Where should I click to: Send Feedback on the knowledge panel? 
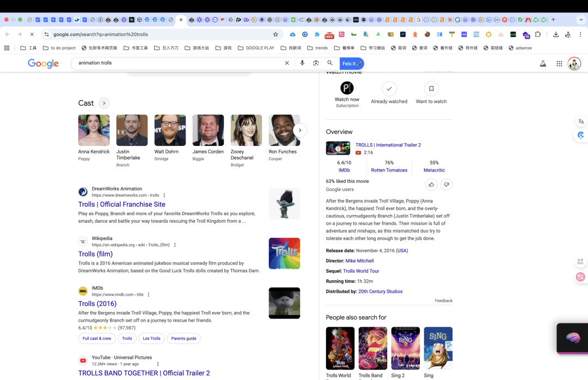click(444, 301)
